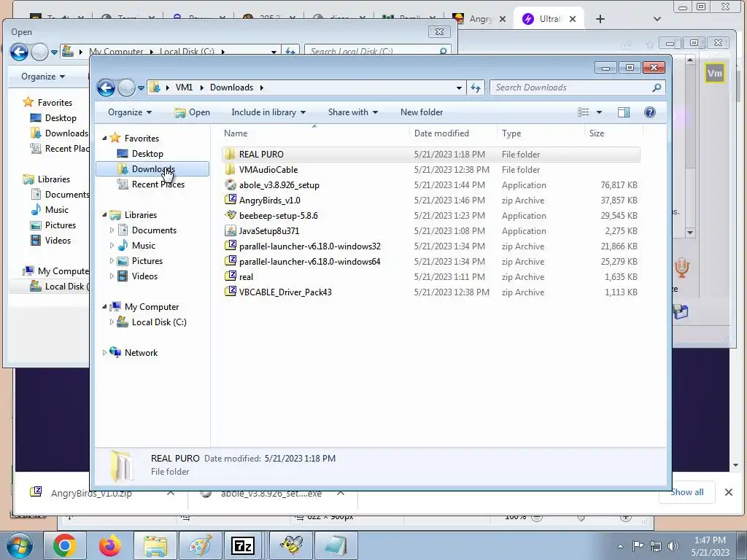Select Recent Places in Downloads window

click(x=158, y=184)
